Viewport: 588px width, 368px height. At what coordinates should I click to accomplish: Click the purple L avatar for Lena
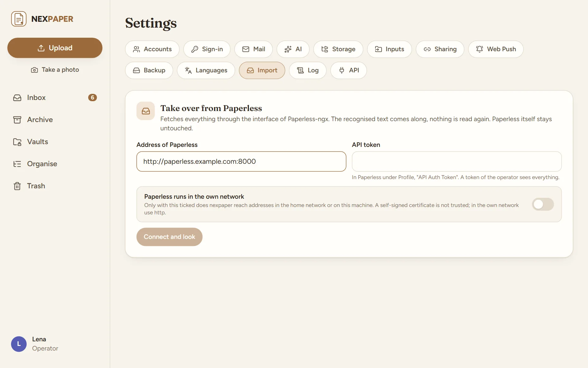pos(19,344)
